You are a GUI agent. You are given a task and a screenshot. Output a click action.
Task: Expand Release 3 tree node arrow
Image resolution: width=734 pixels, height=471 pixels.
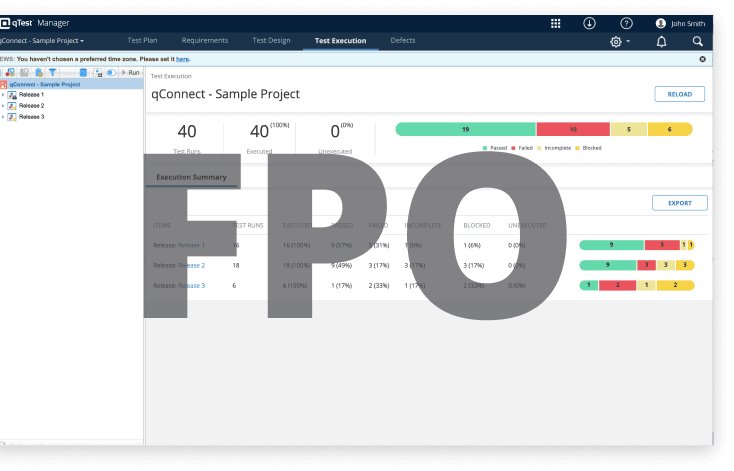[x=3, y=117]
